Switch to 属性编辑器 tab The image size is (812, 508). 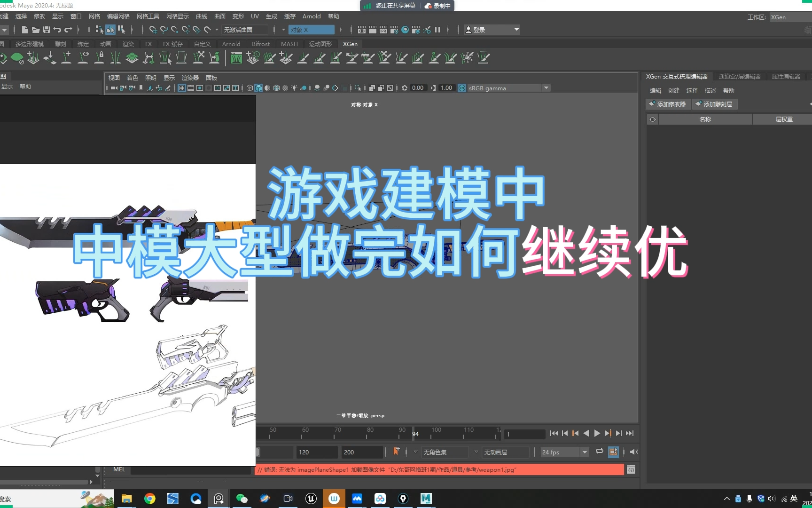[786, 76]
